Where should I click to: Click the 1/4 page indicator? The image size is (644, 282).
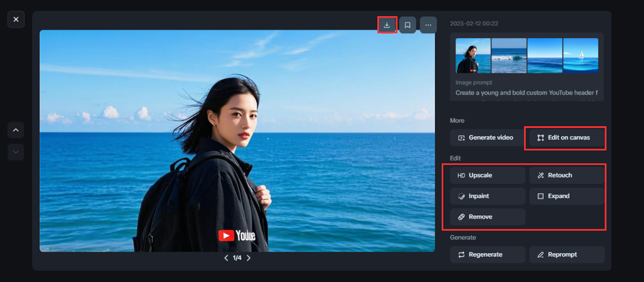[237, 258]
